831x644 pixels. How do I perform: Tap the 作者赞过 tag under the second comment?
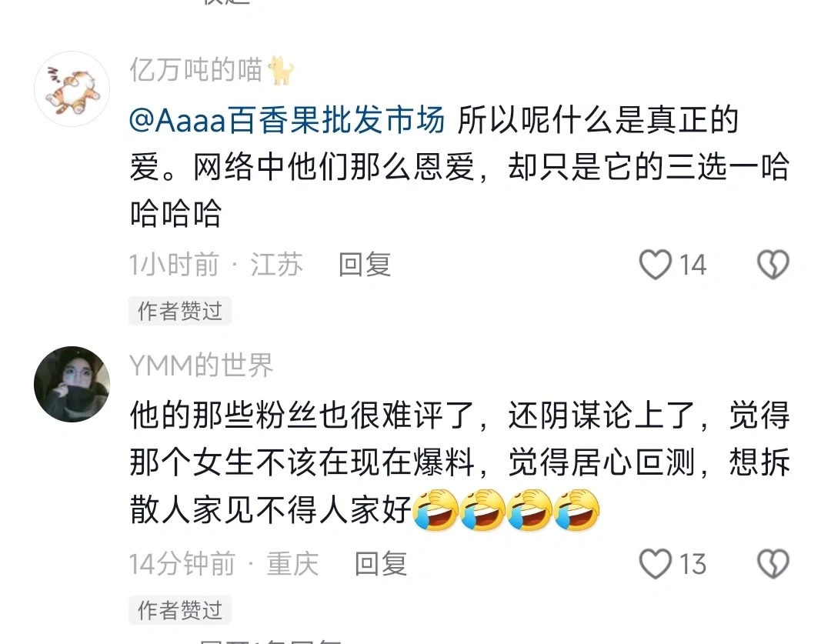pyautogui.click(x=179, y=610)
